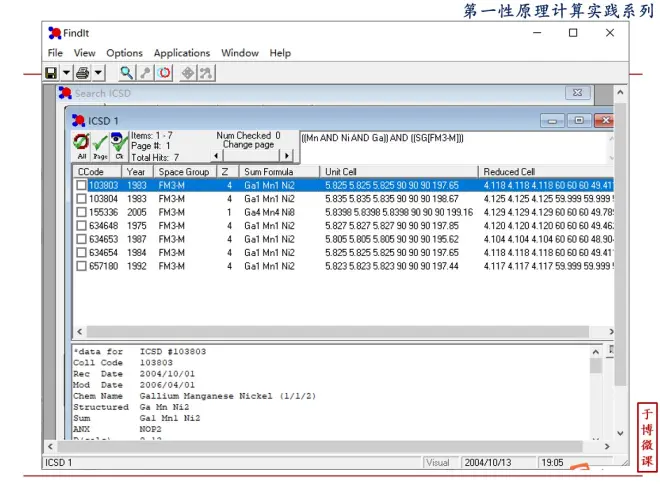Image resolution: width=660 pixels, height=495 pixels.
Task: Sort by Space Group column header
Action: [185, 172]
